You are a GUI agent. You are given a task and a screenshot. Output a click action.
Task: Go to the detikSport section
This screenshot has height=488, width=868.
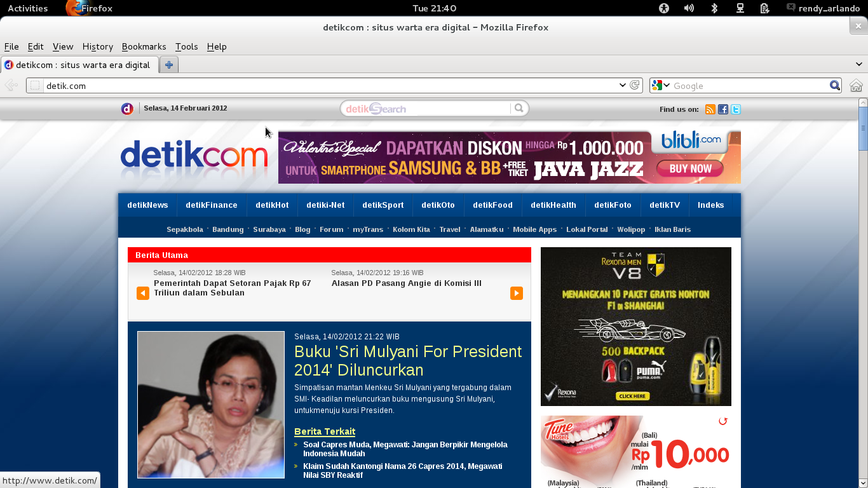(383, 205)
